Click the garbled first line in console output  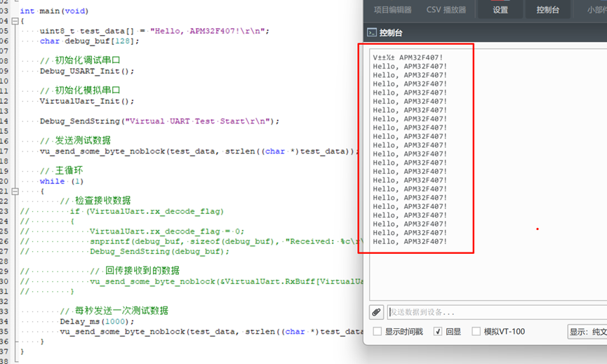(408, 58)
